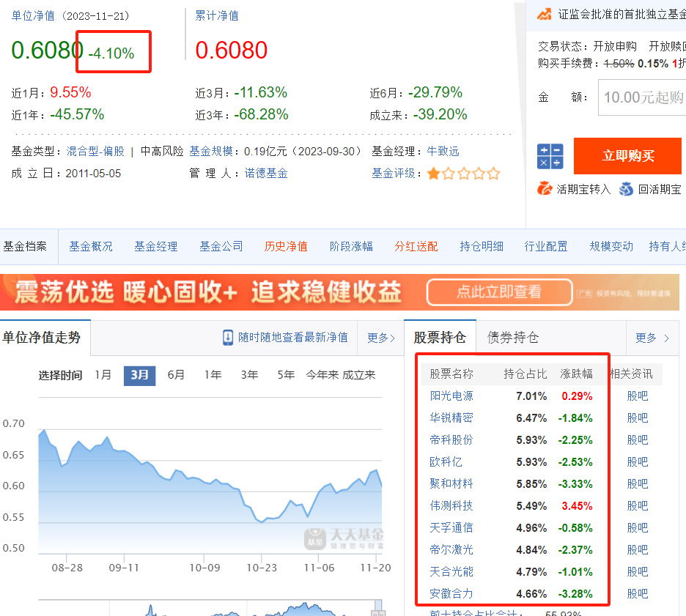The width and height of the screenshot is (686, 616).
Task: Open the 基金评级 link
Action: pyautogui.click(x=394, y=173)
